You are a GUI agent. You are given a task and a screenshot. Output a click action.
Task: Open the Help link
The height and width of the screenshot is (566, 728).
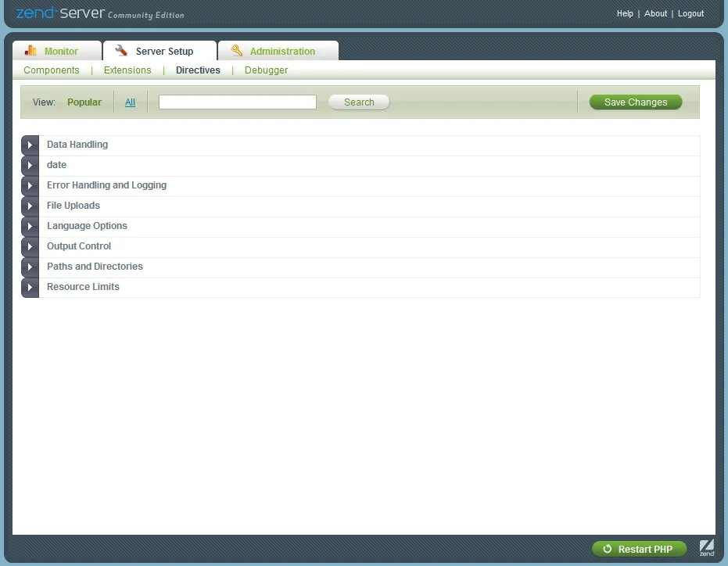[x=625, y=13]
